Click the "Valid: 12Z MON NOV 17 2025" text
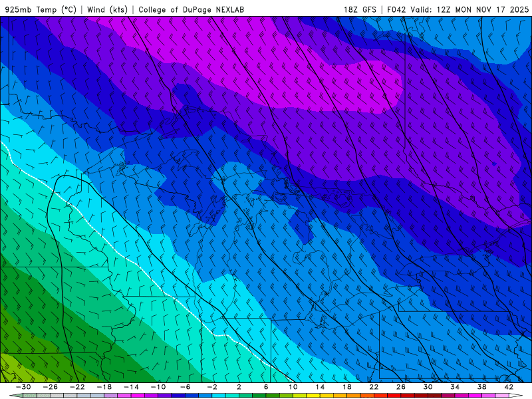 (x=469, y=9)
